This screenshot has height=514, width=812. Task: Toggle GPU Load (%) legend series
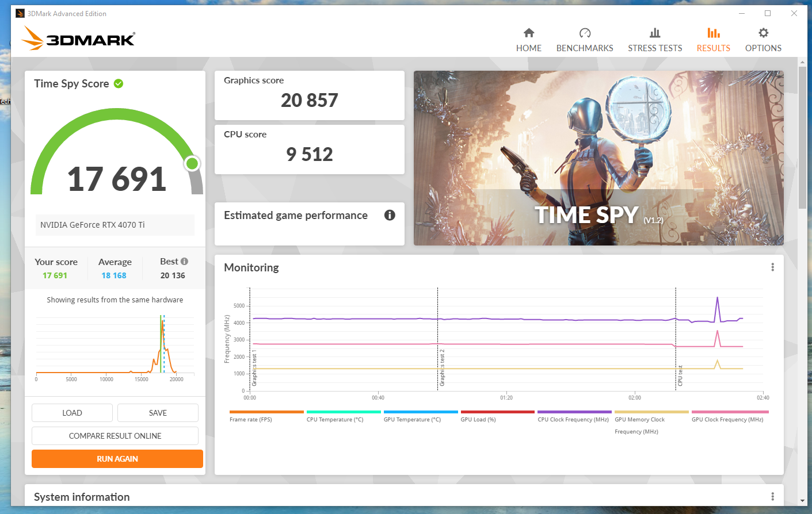click(x=497, y=416)
